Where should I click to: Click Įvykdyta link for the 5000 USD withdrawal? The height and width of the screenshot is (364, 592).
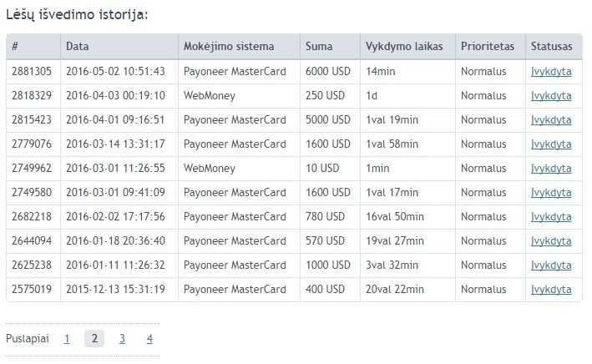(551, 120)
